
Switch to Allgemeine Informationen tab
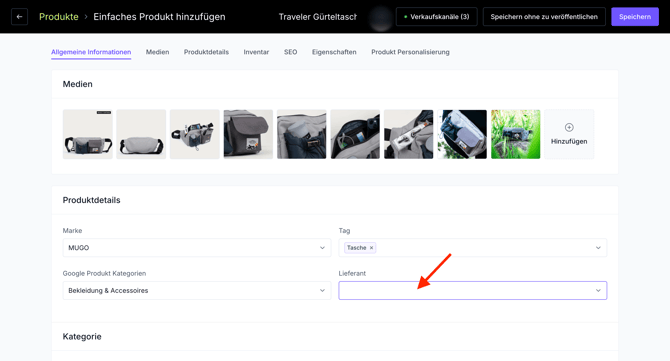(x=91, y=52)
